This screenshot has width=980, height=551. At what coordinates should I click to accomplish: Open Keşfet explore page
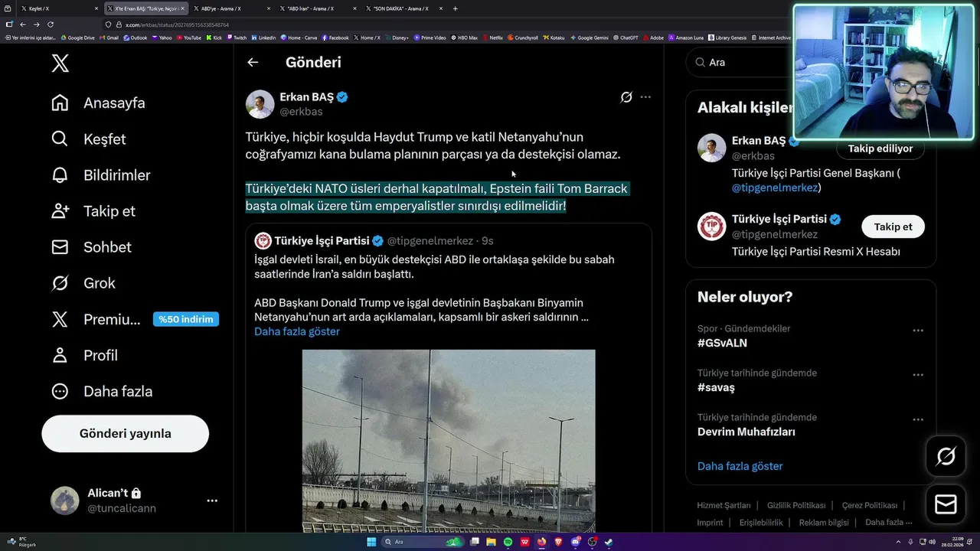88,139
